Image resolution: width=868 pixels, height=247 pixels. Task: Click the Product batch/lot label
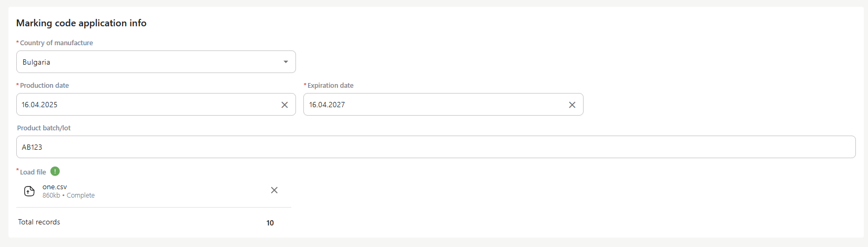pos(44,128)
